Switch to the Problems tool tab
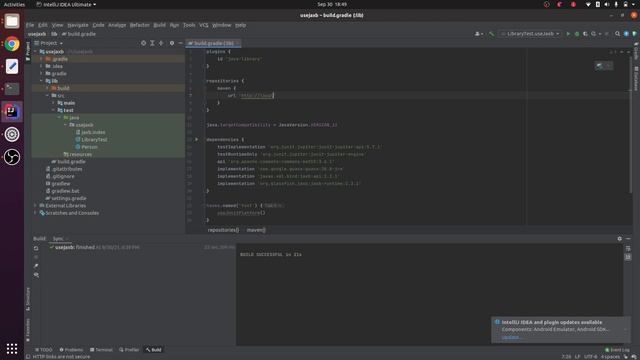Screen dimensions: 640x360 coord(71,350)
